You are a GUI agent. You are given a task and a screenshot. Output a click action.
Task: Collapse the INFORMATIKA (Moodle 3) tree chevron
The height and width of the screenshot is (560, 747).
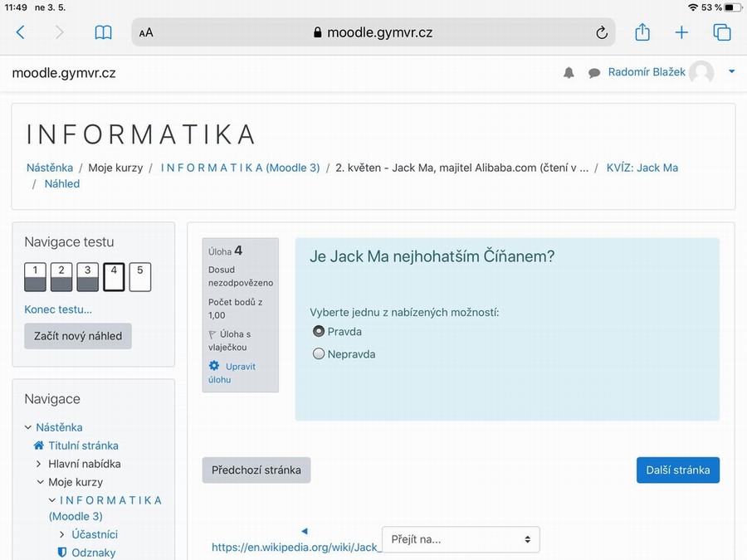point(52,500)
